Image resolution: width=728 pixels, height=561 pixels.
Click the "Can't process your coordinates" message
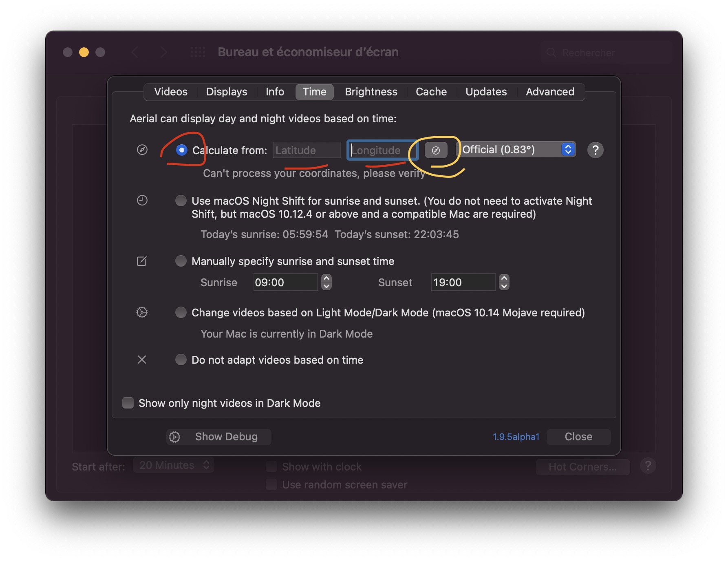click(314, 173)
